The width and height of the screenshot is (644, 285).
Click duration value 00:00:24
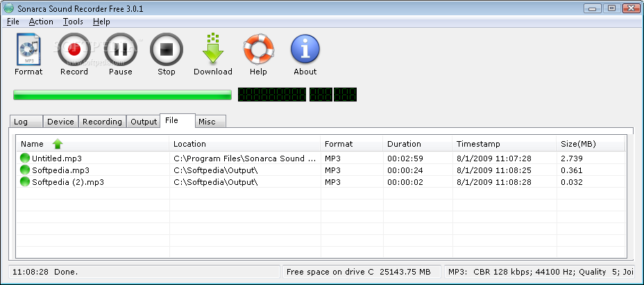[x=405, y=170]
